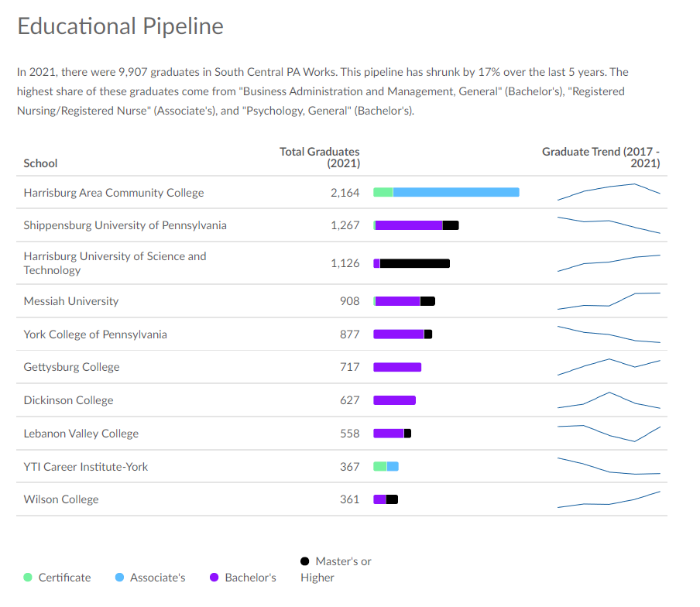Click the 2,164 total graduates value
This screenshot has width=700, height=607.
click(x=345, y=193)
